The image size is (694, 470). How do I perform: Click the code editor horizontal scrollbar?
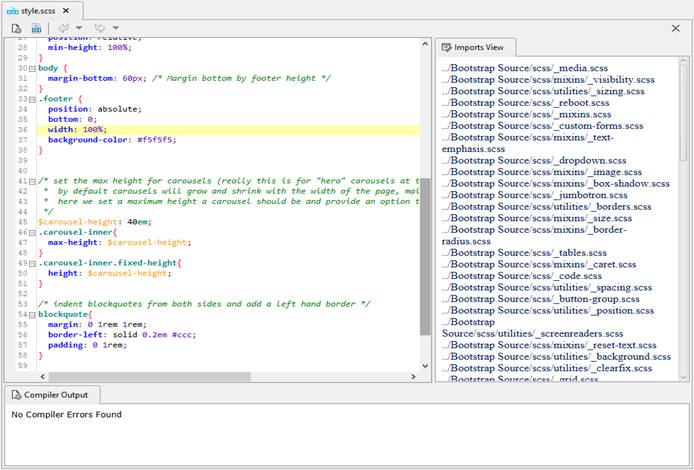coord(150,377)
